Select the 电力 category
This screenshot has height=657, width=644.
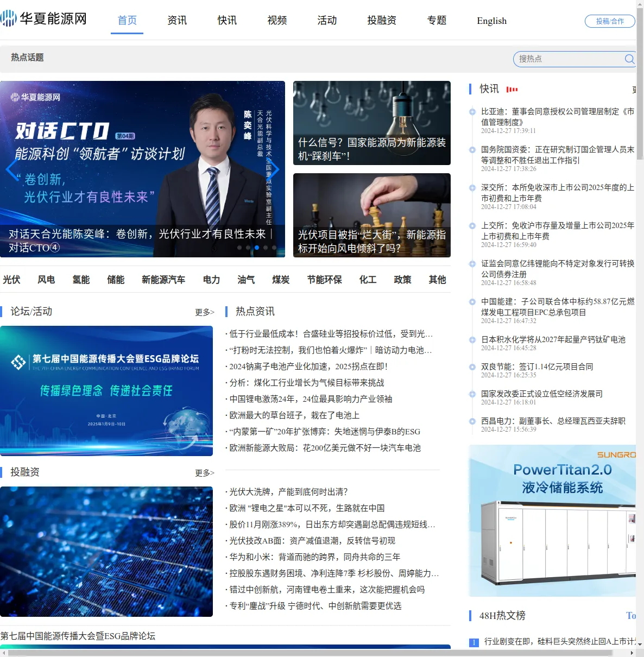tap(211, 280)
